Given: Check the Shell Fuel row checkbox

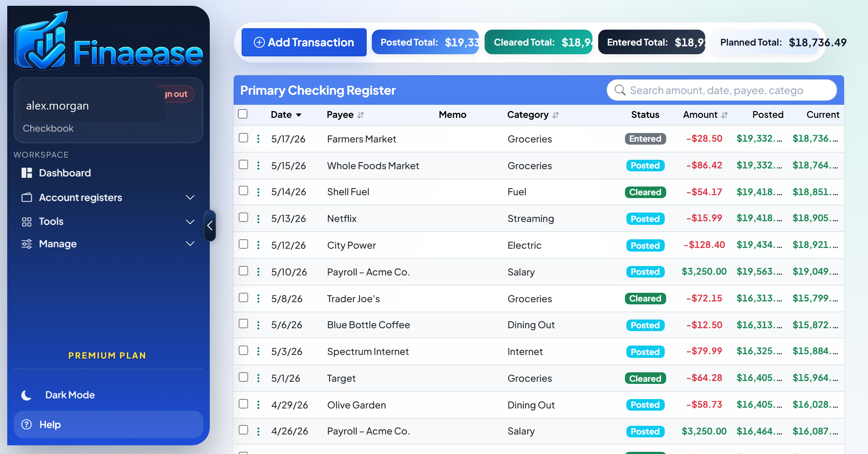Looking at the screenshot, I should click(243, 190).
